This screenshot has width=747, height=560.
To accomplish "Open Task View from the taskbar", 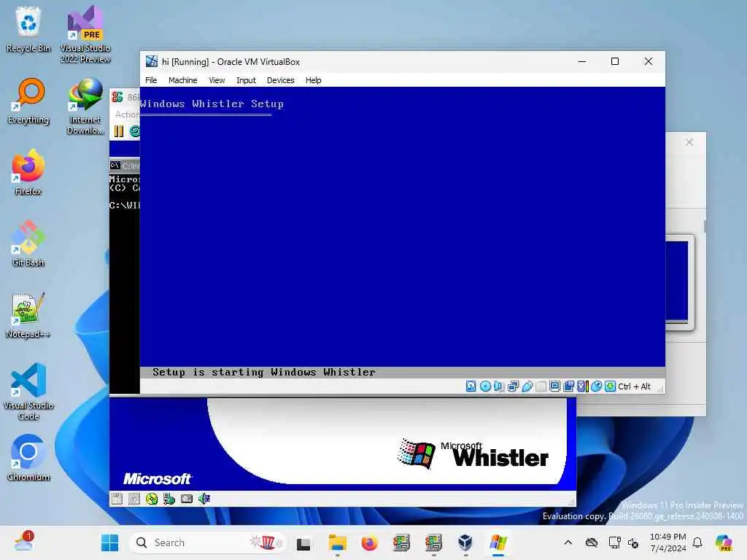I will pyautogui.click(x=303, y=542).
